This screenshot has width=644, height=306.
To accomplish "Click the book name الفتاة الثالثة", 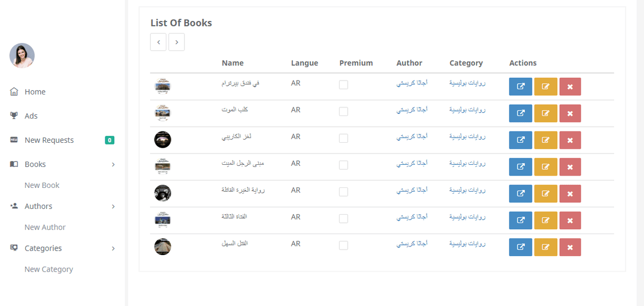I will click(x=235, y=217).
